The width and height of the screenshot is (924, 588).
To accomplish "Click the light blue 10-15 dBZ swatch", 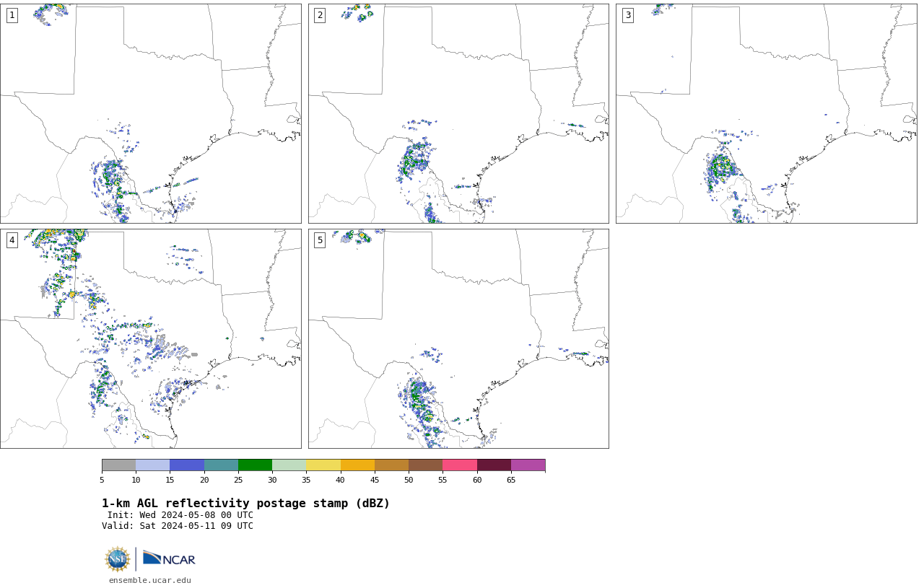I will 152,465.
